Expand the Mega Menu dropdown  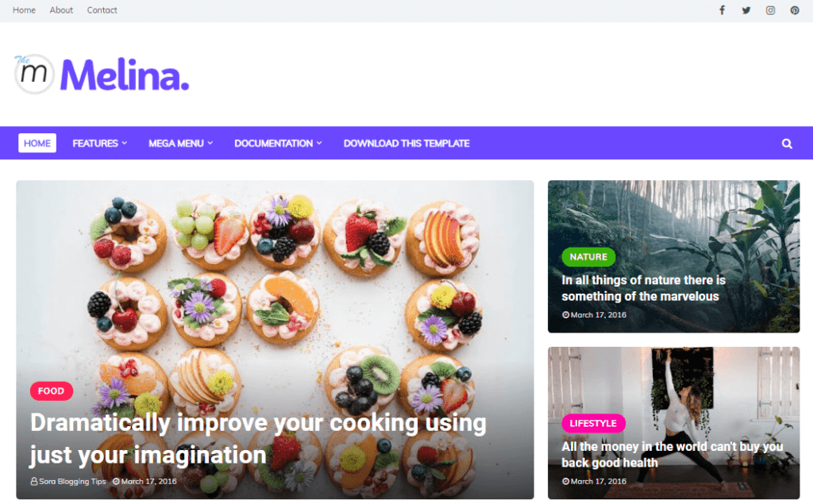(180, 143)
